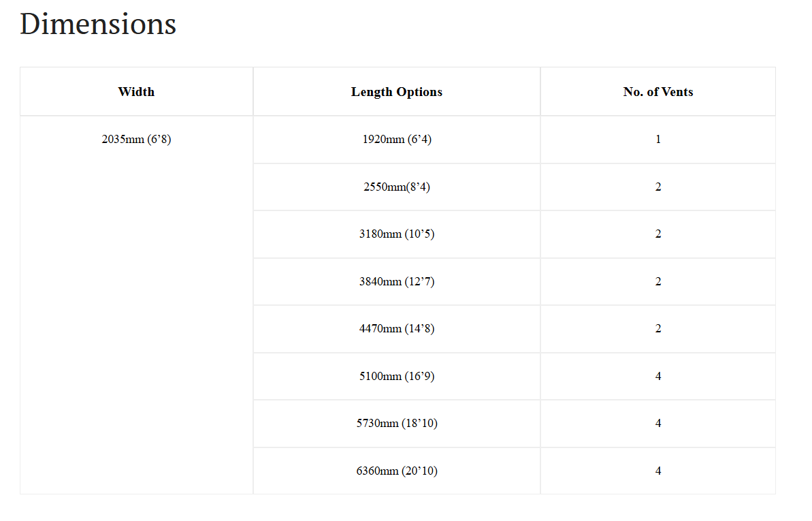Image resolution: width=812 pixels, height=521 pixels.
Task: Select the Width column header
Action: tap(137, 91)
